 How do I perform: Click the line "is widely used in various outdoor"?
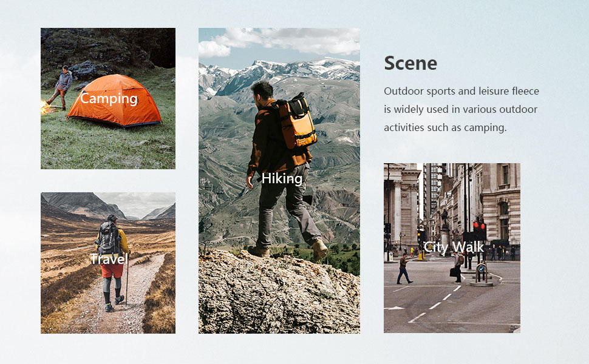(460, 109)
